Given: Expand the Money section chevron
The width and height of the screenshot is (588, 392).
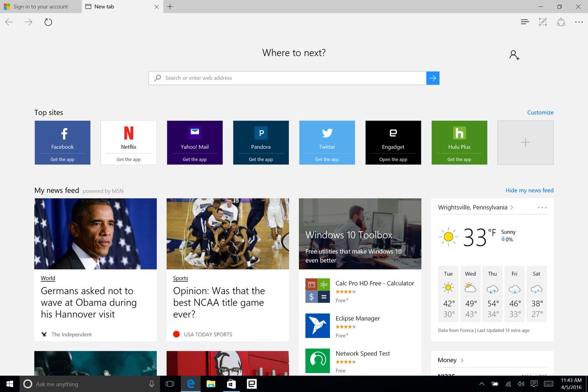Looking at the screenshot, I should click(x=462, y=360).
